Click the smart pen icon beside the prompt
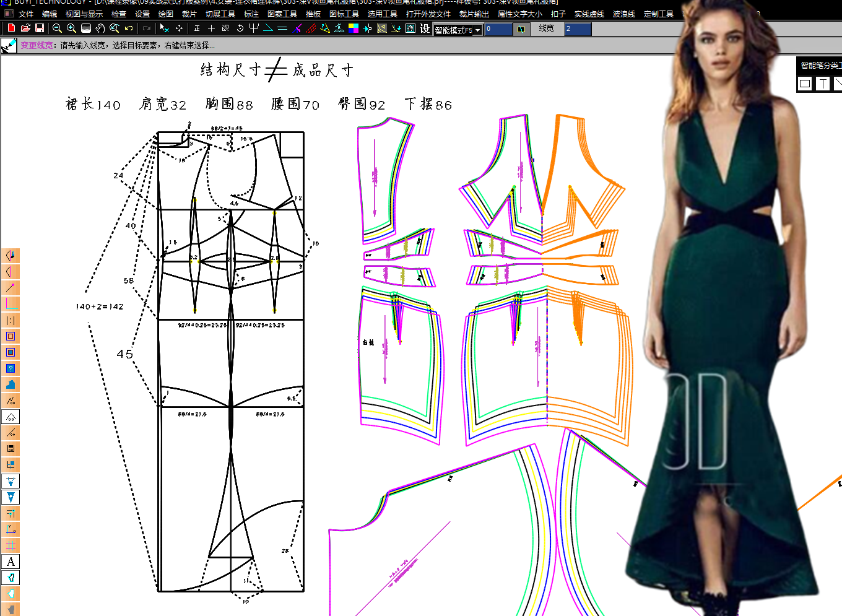The height and width of the screenshot is (616, 842). coord(9,46)
